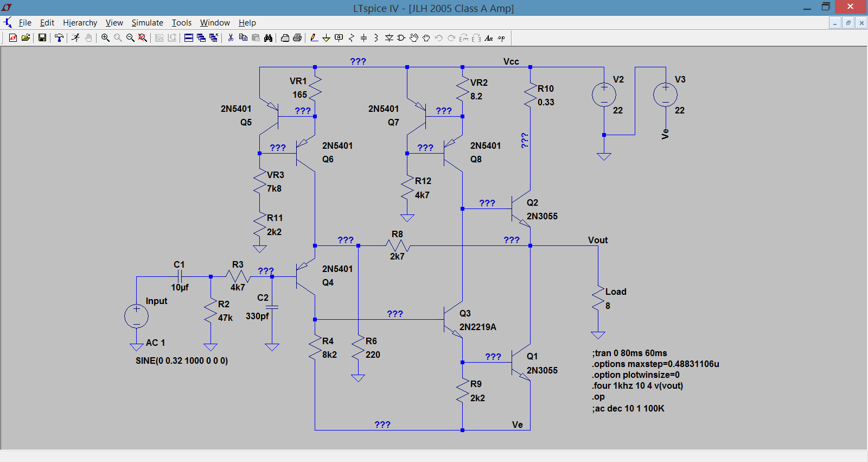Open the Tools menu
This screenshot has height=462, width=868.
[182, 23]
